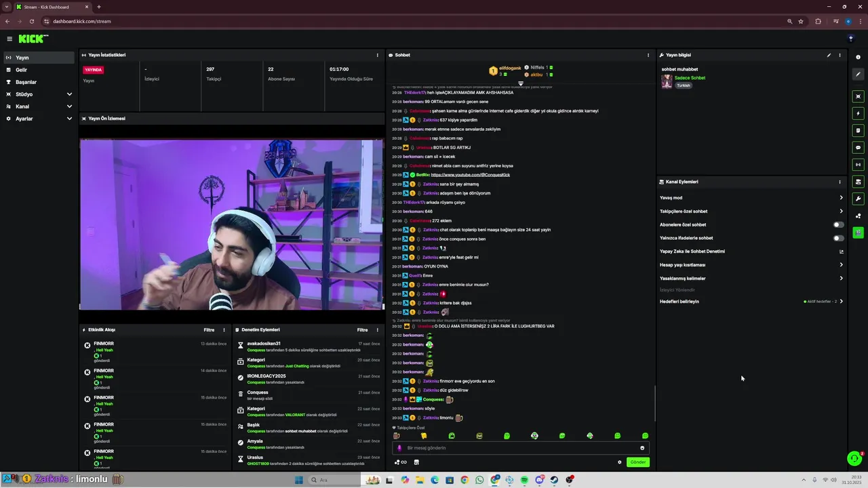This screenshot has height=488, width=868.
Task: Toggle the note widget icon in right toolbar
Action: click(x=858, y=130)
